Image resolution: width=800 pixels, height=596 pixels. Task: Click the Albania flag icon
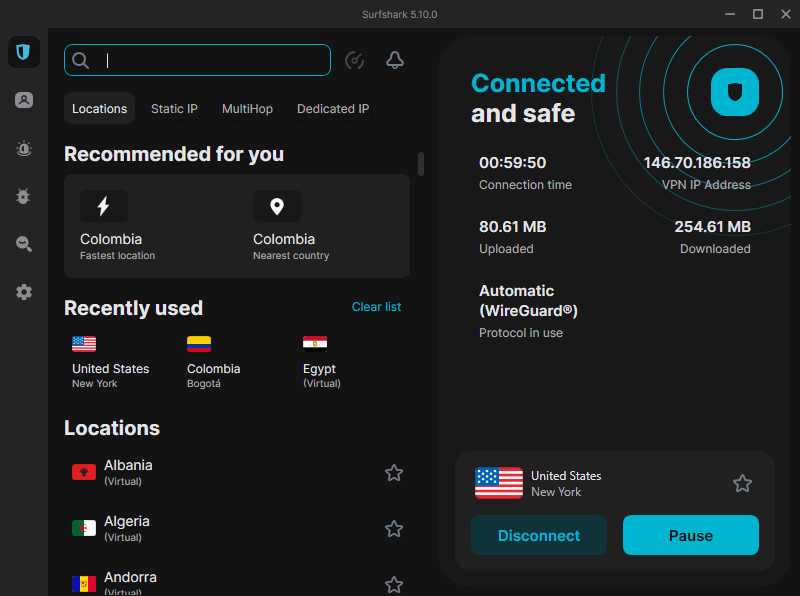(x=84, y=472)
